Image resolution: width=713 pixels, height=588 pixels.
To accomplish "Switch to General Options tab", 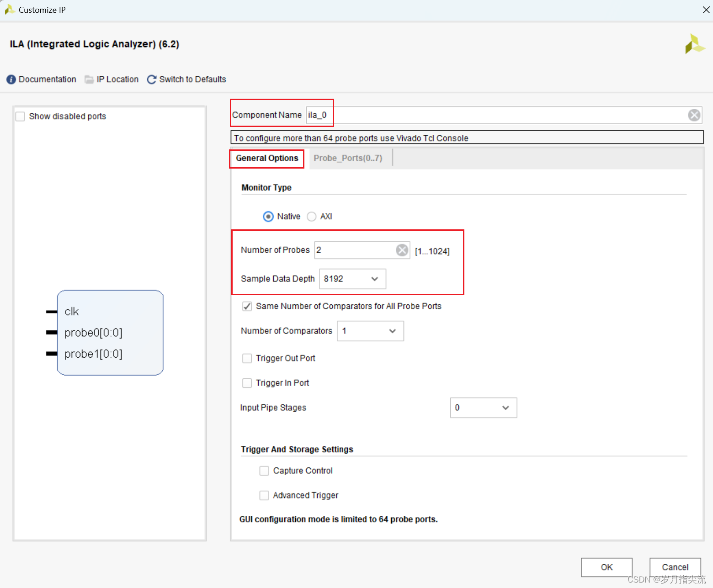I will tap(267, 159).
